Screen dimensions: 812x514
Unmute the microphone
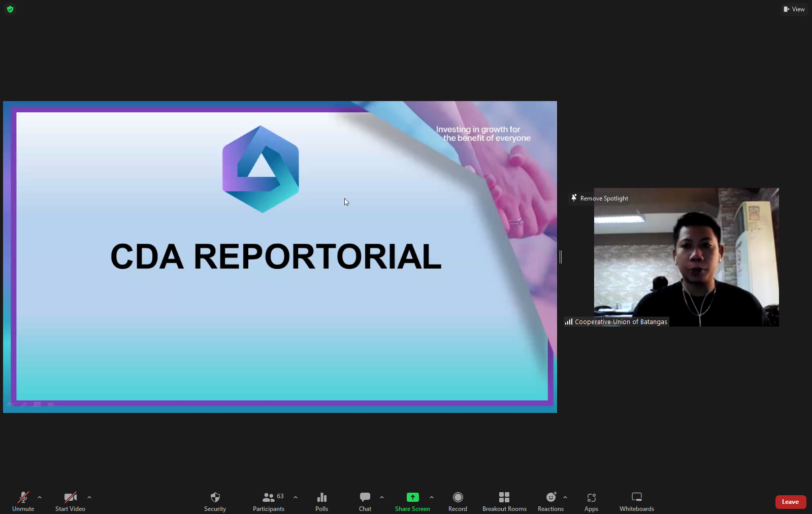(23, 501)
